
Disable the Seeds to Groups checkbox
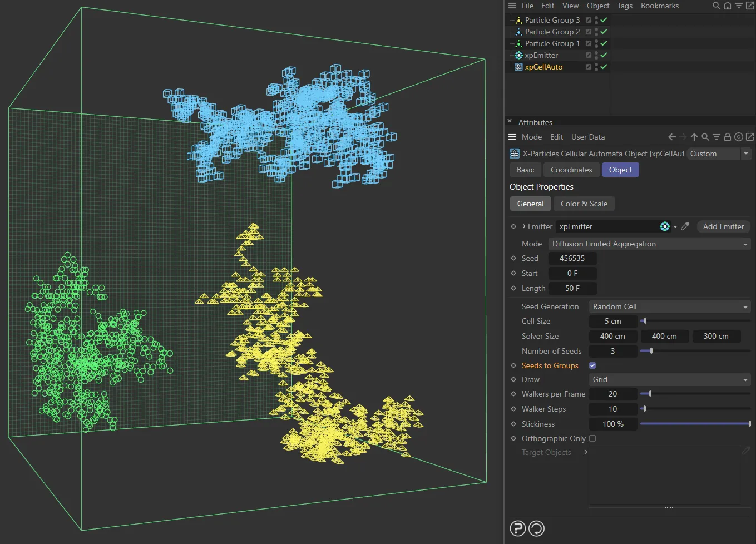click(592, 365)
